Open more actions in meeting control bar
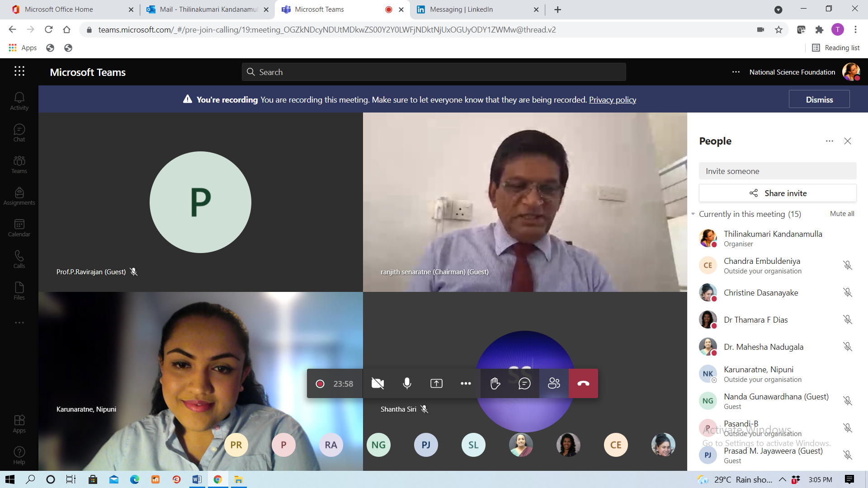The height and width of the screenshot is (488, 868). (x=466, y=384)
